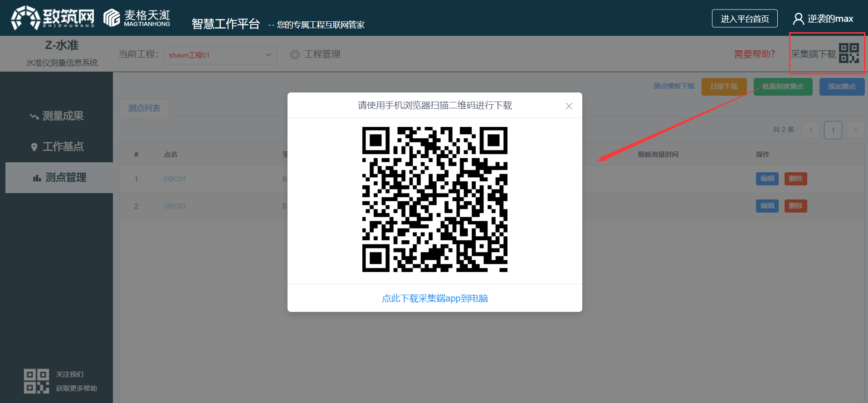Open the user profile icon

point(798,19)
